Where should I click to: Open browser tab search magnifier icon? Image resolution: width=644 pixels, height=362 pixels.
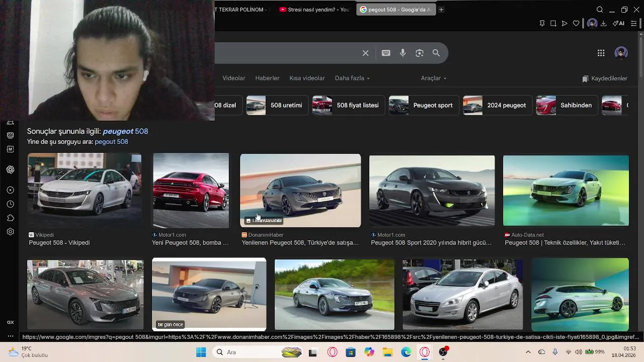point(600,10)
